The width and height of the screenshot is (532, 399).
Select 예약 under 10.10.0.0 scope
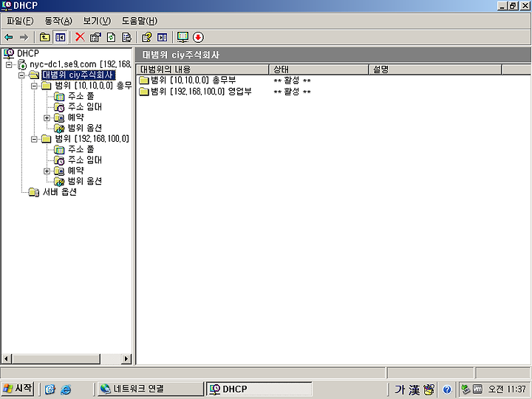(75, 117)
